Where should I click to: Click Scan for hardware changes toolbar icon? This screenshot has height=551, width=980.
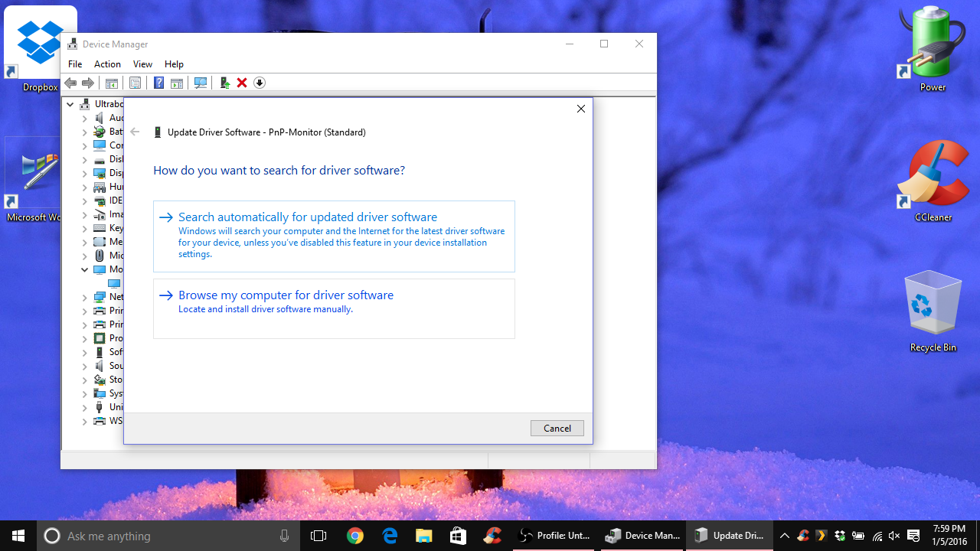201,83
